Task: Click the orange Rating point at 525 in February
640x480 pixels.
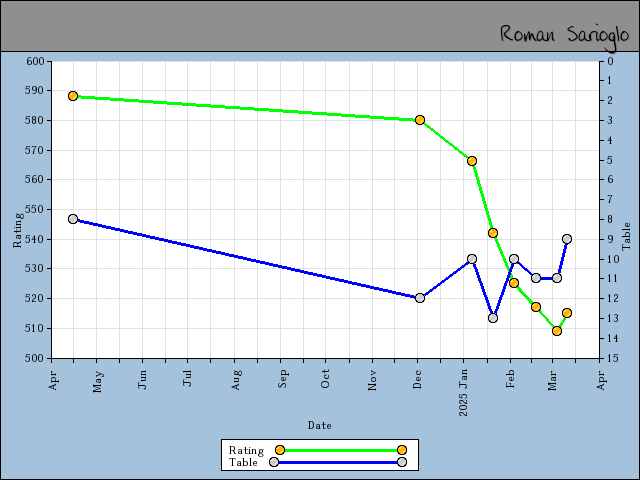Action: point(514,283)
